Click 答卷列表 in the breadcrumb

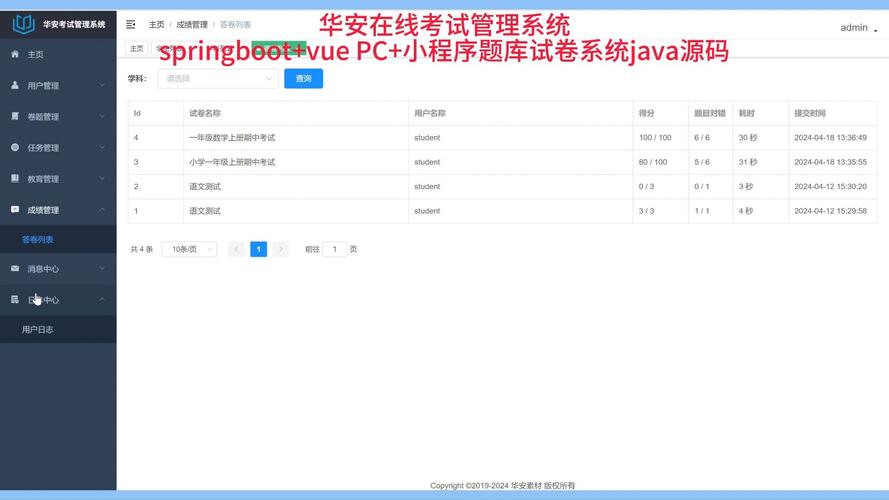click(x=235, y=25)
